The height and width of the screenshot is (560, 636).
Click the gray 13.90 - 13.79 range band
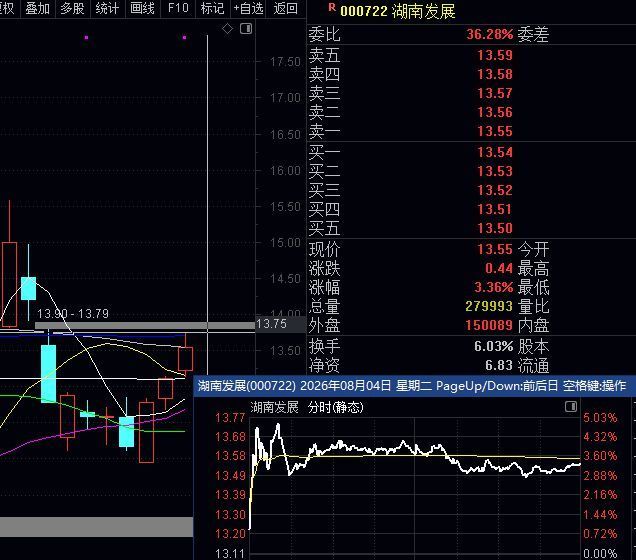(x=145, y=325)
